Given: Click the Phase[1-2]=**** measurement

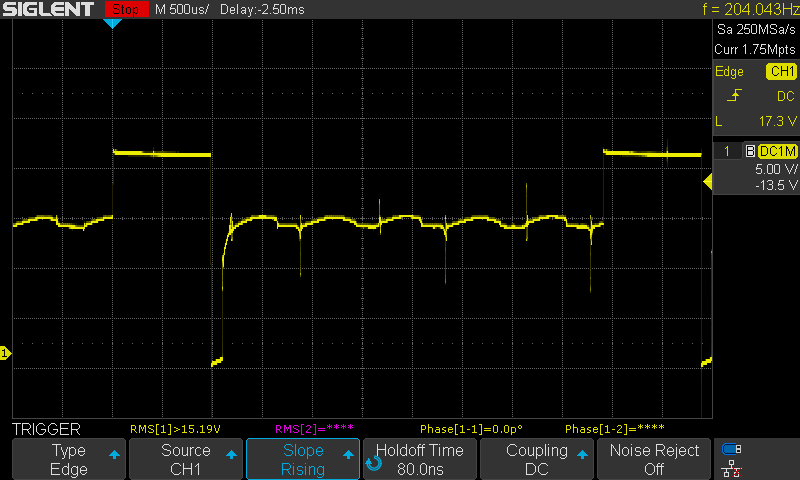Looking at the screenshot, I should 614,429.
